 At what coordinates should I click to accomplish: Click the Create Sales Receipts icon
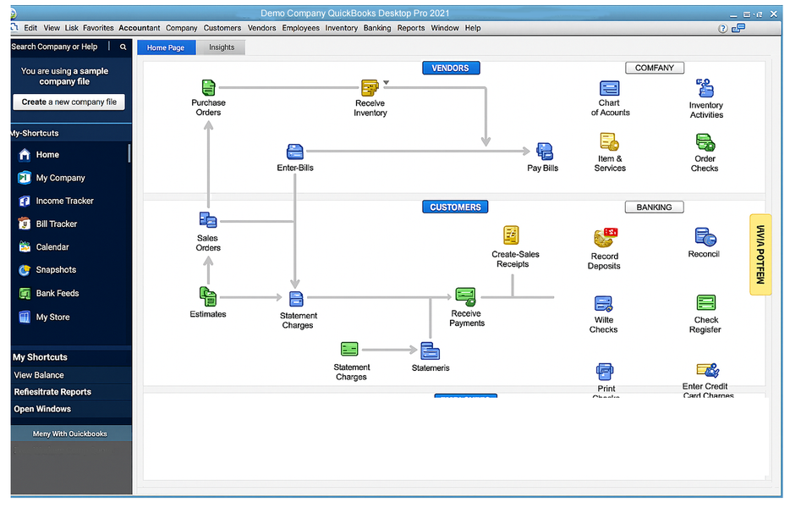pyautogui.click(x=511, y=235)
